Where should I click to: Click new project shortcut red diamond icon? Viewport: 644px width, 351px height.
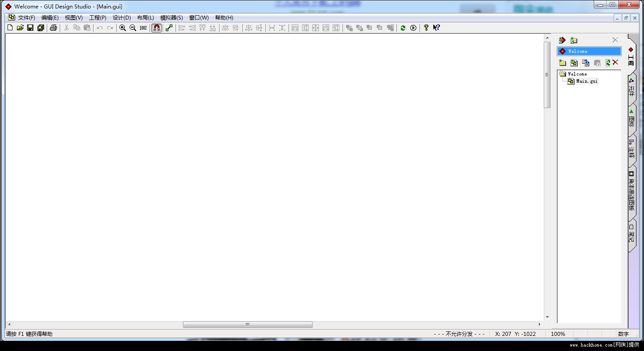[562, 40]
